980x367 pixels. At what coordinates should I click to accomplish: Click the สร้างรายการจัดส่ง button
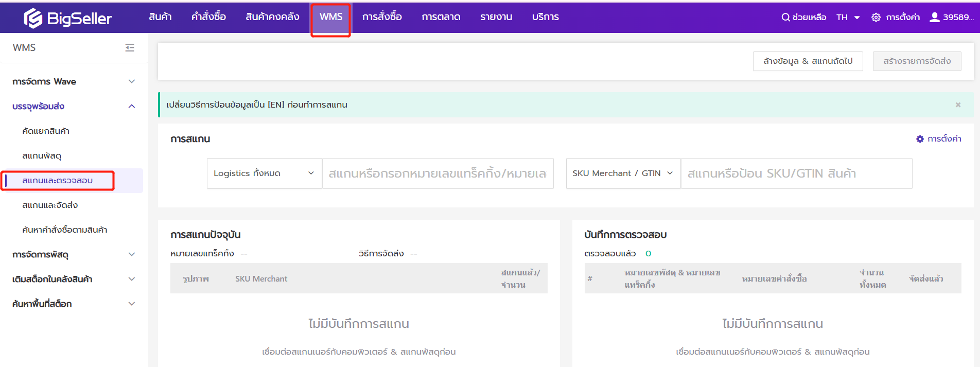917,61
